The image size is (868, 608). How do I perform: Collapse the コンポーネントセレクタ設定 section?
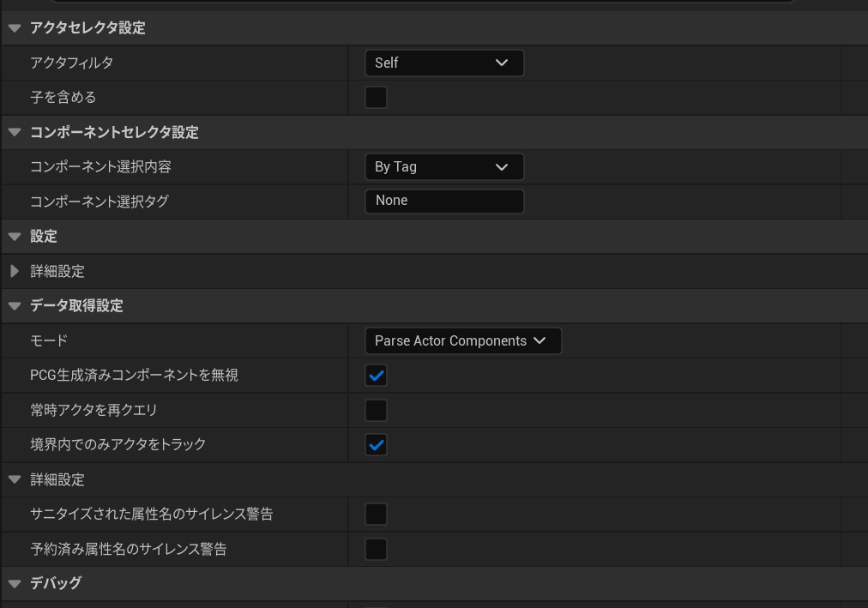[15, 132]
